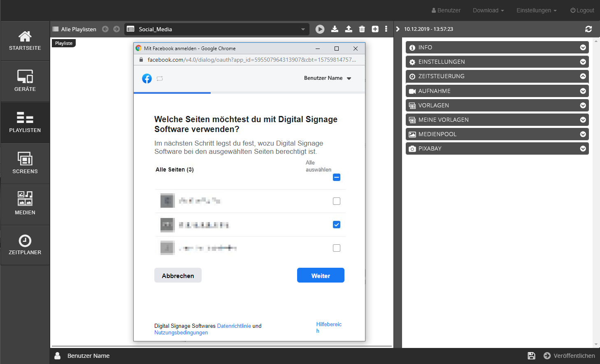Open the Datenrichtlinie link
The image size is (600, 364).
click(234, 326)
